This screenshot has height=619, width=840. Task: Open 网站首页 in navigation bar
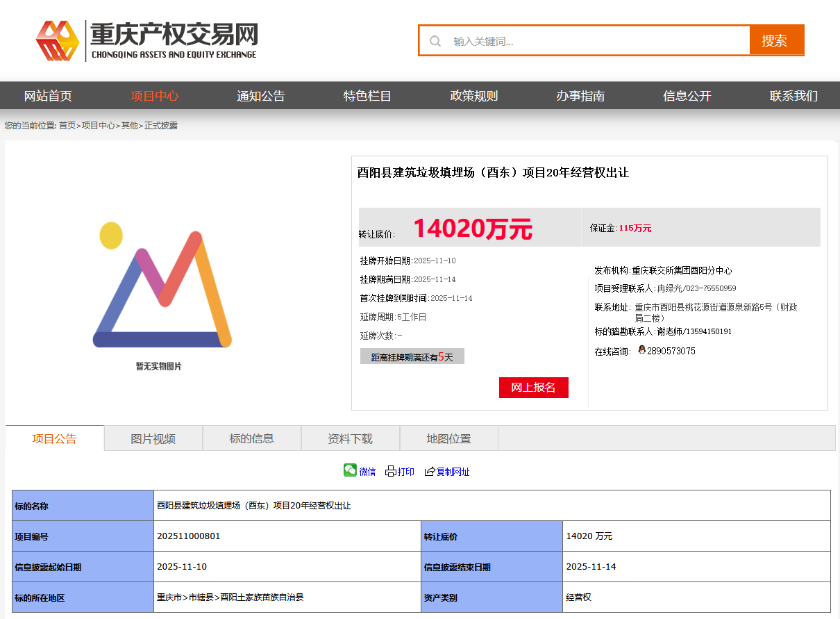pyautogui.click(x=48, y=96)
